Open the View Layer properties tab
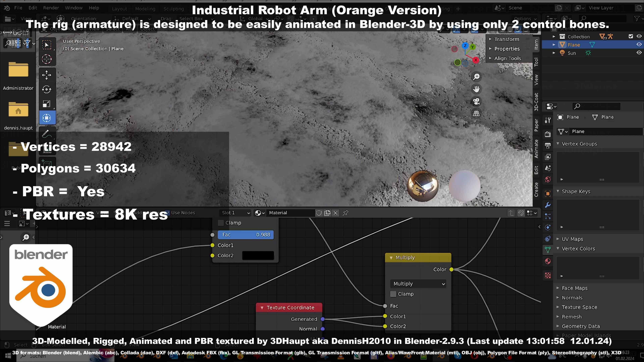 548,157
